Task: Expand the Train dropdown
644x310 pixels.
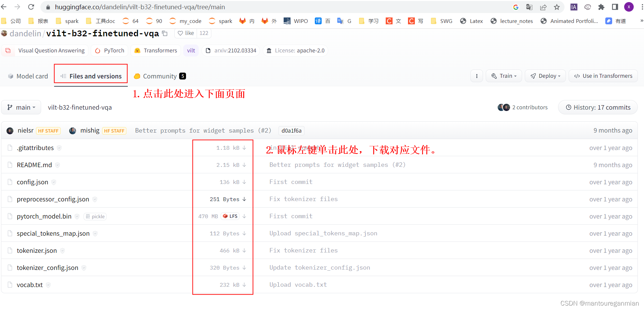Action: [x=504, y=76]
